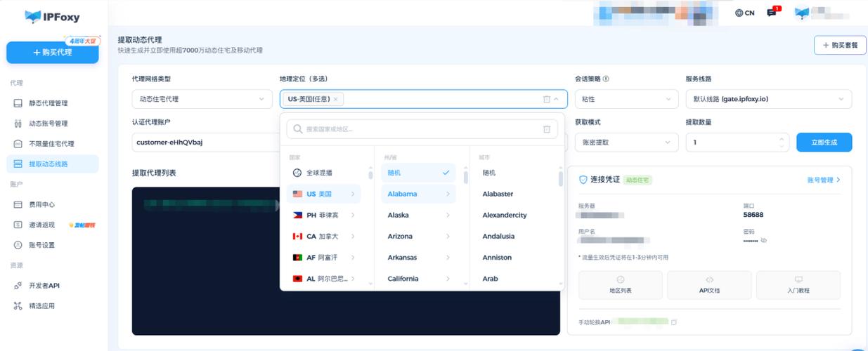
Task: Click the 会话策略 info icon
Action: pos(606,79)
